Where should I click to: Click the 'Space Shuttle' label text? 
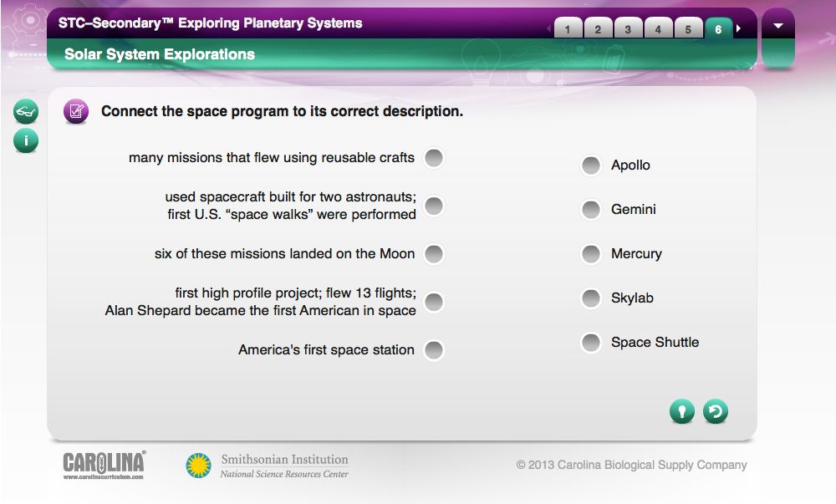[x=655, y=342]
